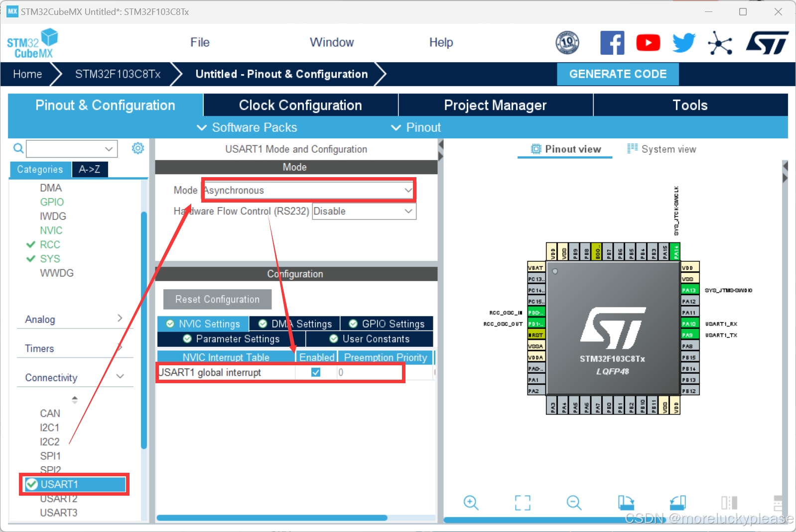Open the peripheral list settings gear

(x=138, y=148)
